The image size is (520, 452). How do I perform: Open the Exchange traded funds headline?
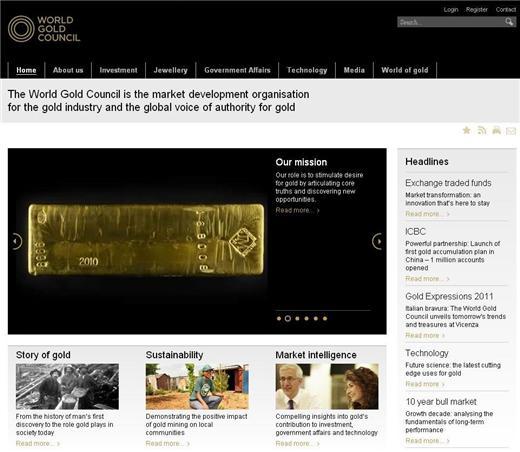[x=448, y=183]
